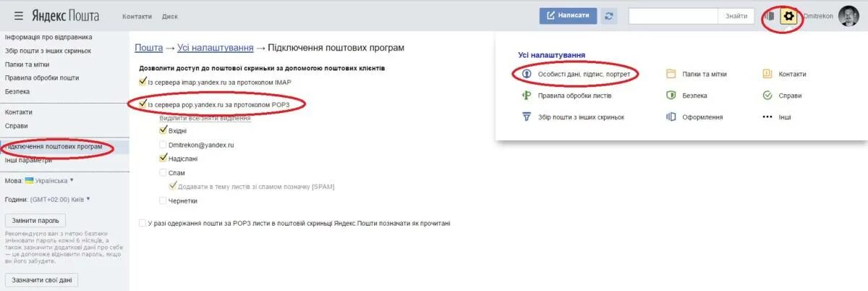Viewport: 868px width, 291px height.
Task: Toggle the add [SPAM] label checkbox
Action: [x=172, y=186]
